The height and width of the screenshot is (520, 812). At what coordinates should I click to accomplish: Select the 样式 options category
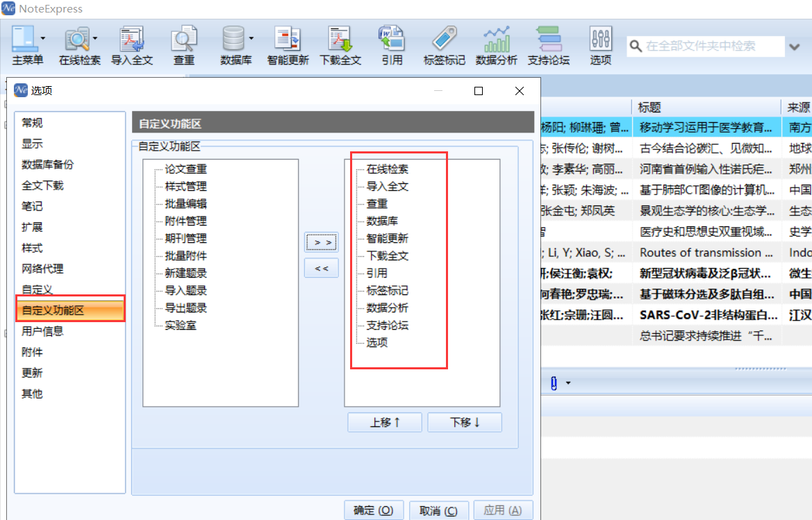69,248
